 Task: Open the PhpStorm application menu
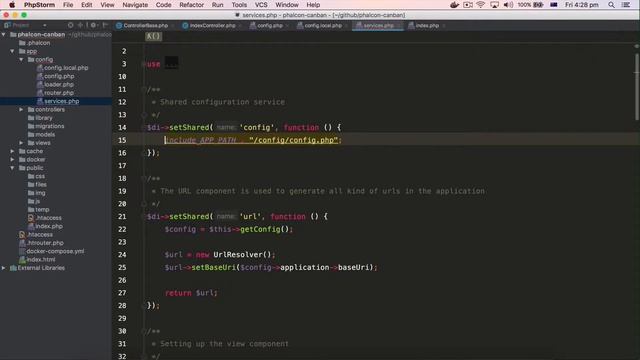click(x=39, y=5)
